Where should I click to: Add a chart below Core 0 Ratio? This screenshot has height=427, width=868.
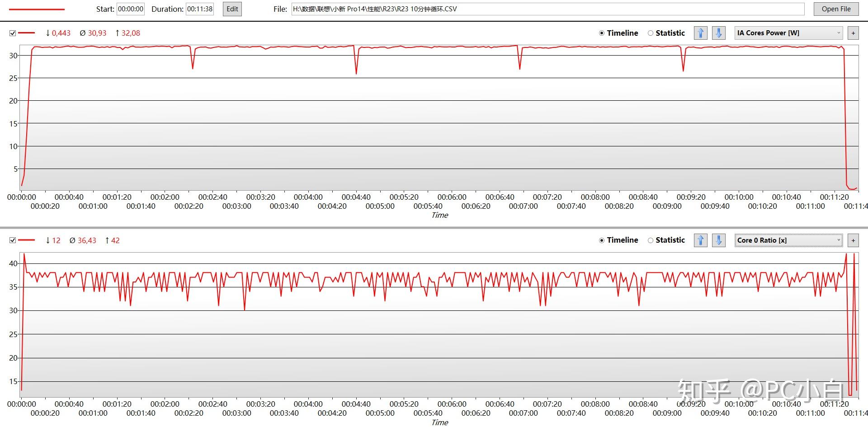[853, 240]
